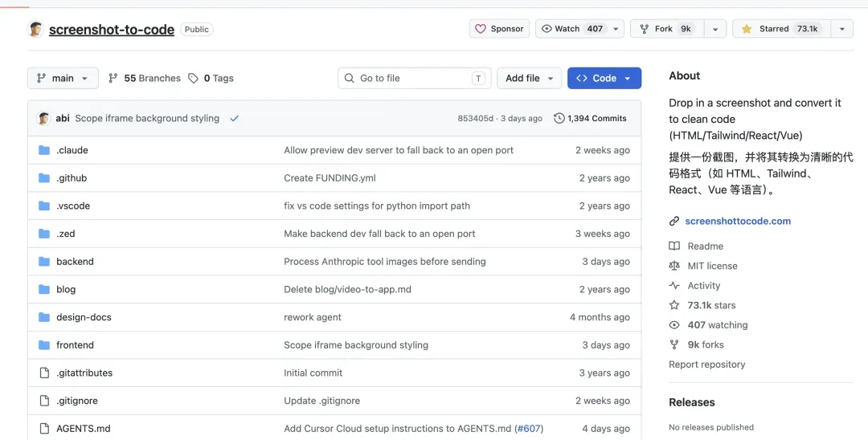Click the repository owner avatar beside screenshot-to-code

[35, 29]
